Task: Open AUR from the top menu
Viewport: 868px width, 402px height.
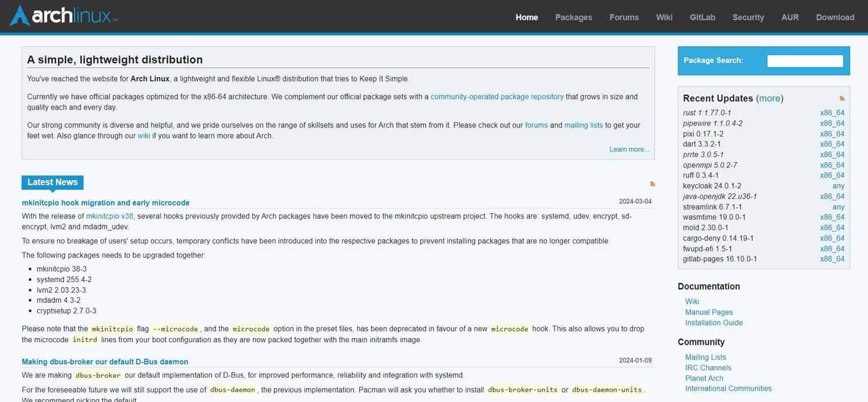Action: pyautogui.click(x=790, y=17)
